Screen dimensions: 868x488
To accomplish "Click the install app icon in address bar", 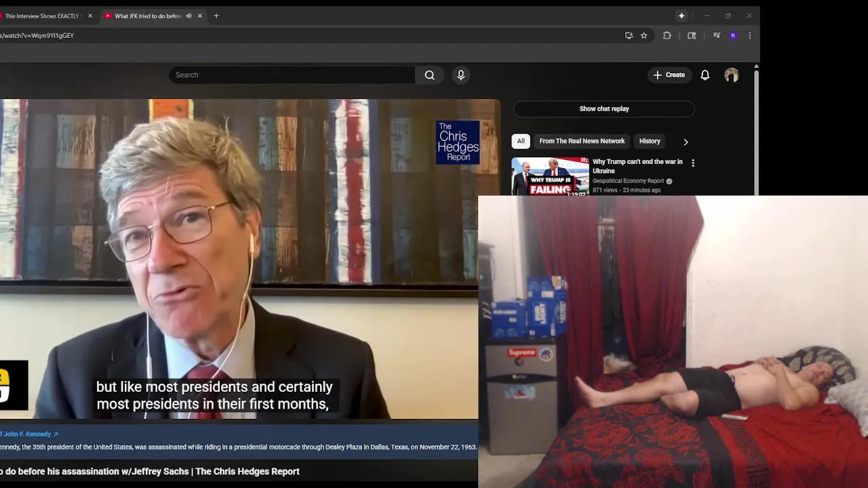I will point(629,35).
